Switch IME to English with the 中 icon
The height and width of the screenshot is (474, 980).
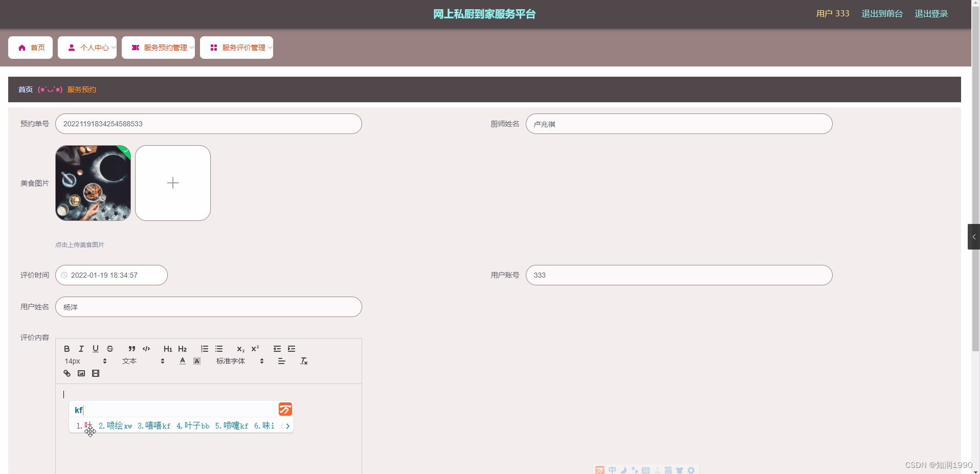tap(613, 470)
